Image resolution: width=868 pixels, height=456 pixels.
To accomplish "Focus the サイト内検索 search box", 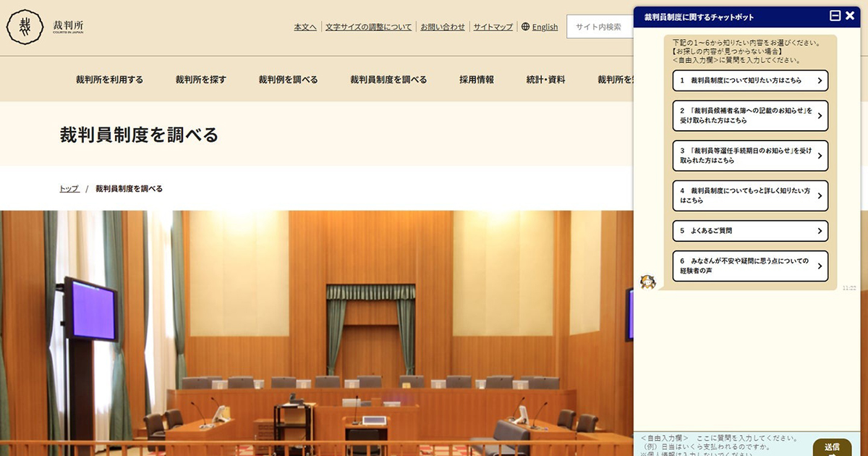I will (599, 27).
